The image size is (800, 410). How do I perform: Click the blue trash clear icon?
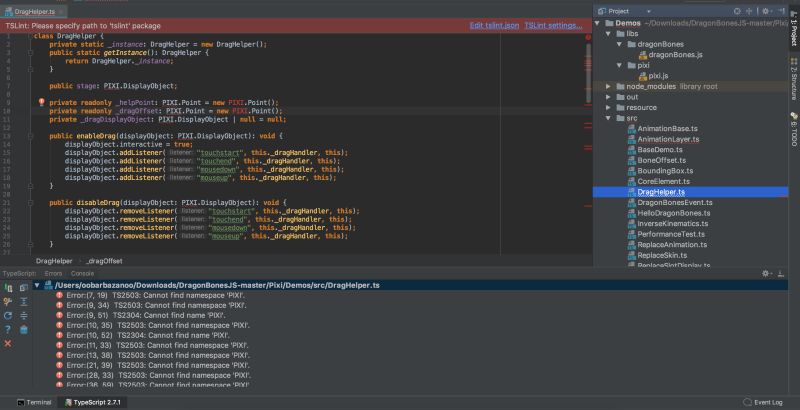[23, 329]
